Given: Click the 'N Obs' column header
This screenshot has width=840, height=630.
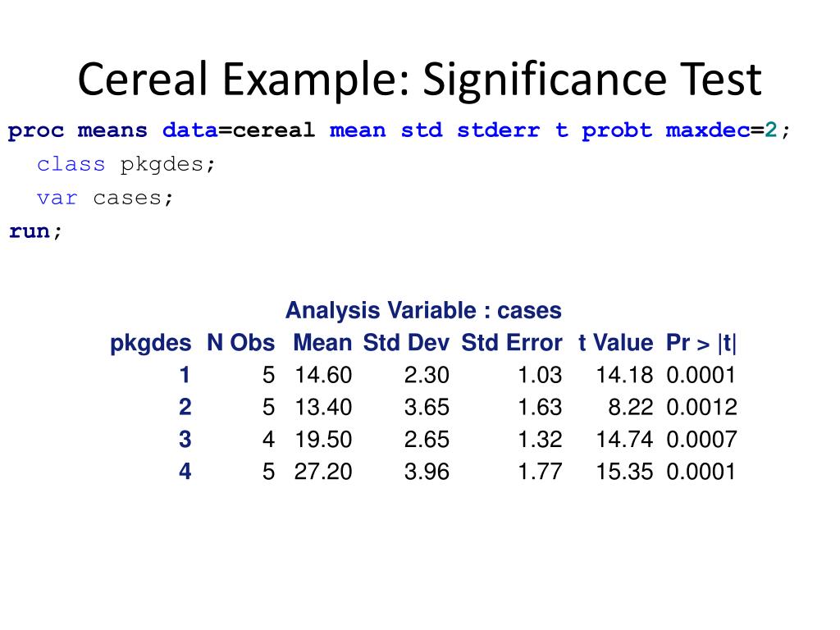Looking at the screenshot, I should (x=241, y=343).
